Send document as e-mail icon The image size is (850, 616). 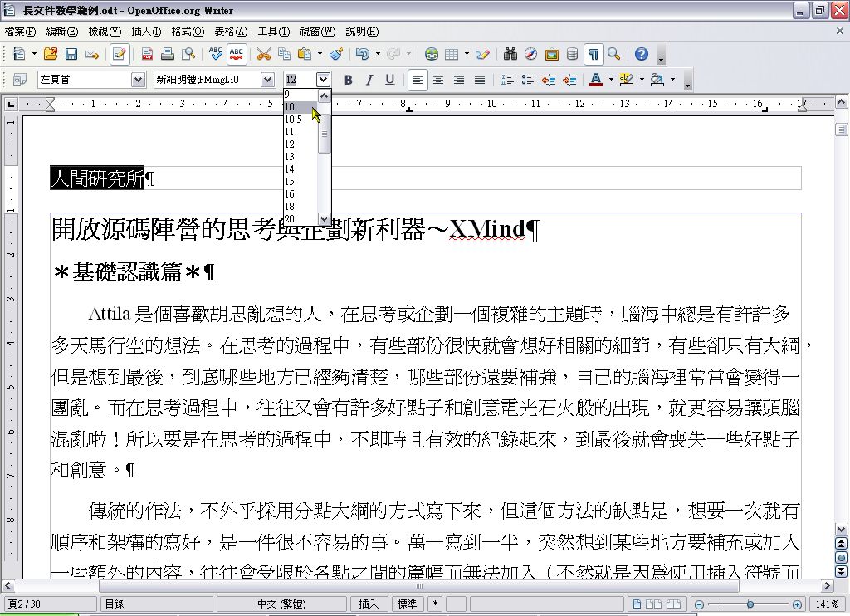[x=92, y=54]
